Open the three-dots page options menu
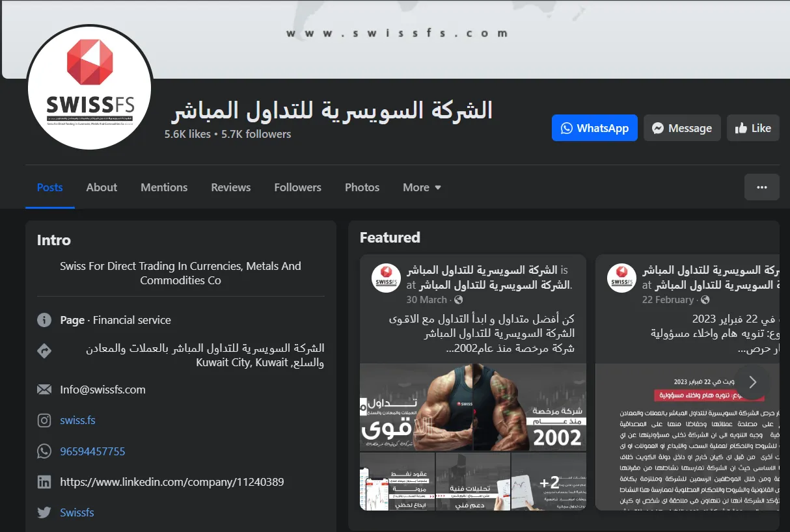Viewport: 790px width, 532px height. tap(761, 187)
